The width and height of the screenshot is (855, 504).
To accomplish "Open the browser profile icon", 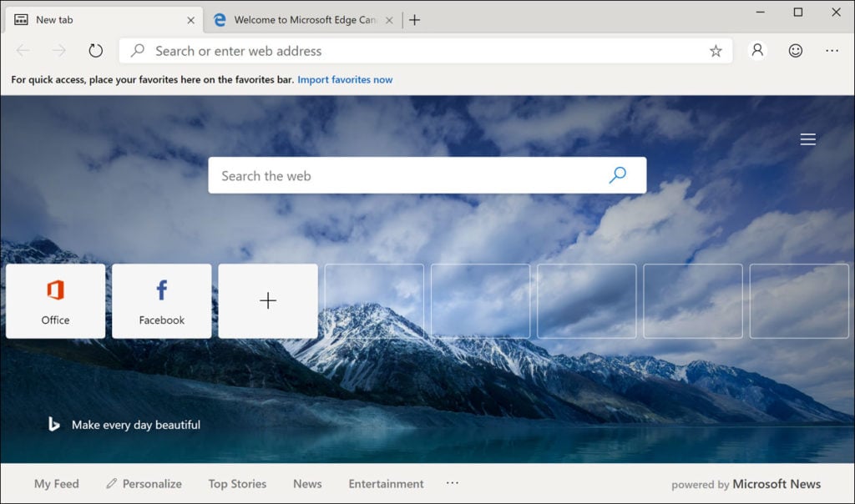I will 756,50.
